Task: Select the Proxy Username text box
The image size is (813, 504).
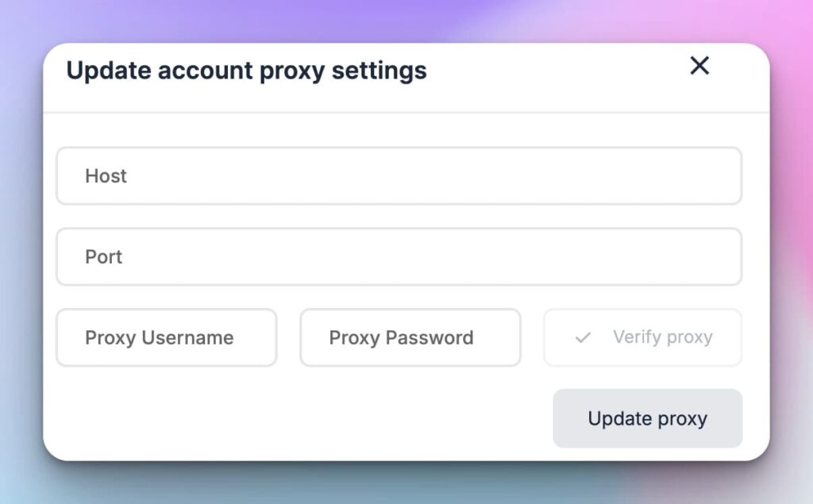Action: (166, 337)
